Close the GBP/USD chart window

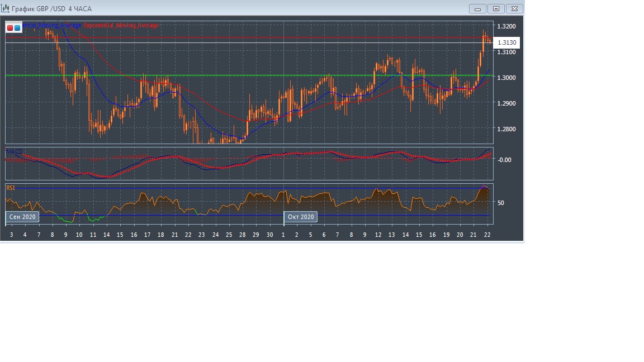coord(514,8)
